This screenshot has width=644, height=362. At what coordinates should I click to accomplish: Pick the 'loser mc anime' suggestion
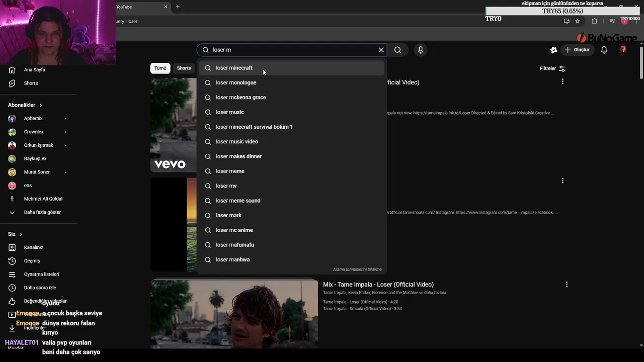(x=292, y=230)
